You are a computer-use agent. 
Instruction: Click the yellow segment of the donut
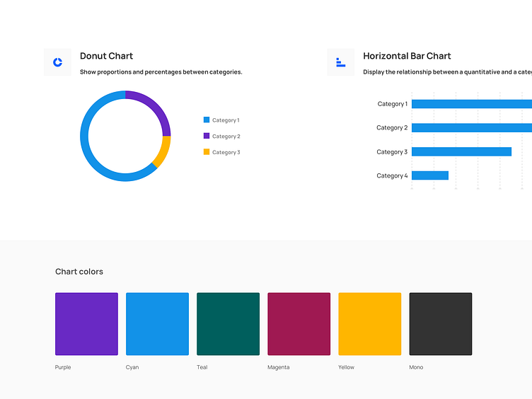pyautogui.click(x=163, y=151)
